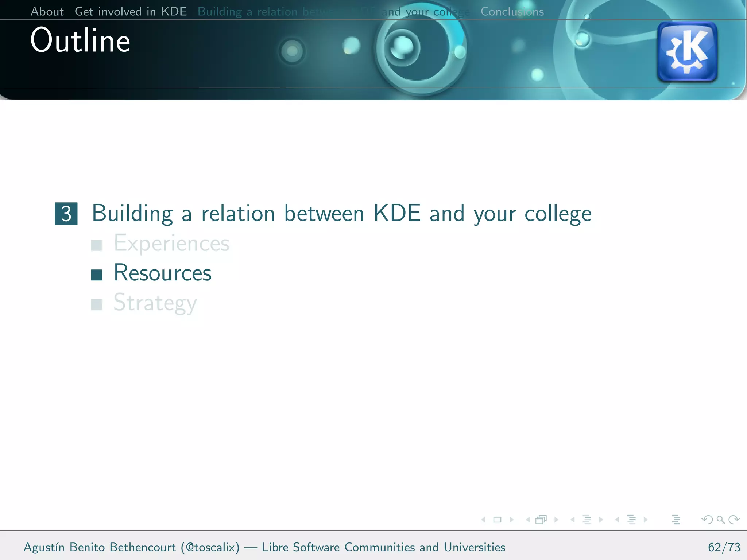Click the stacked frames navigation icon

click(x=541, y=520)
